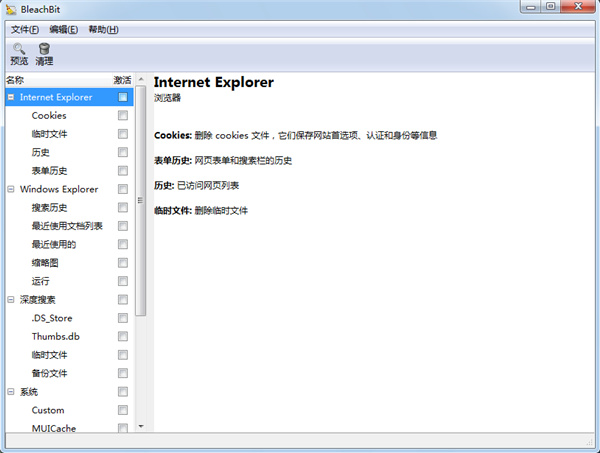Open the 编辑(E) menu
The width and height of the screenshot is (600, 453).
click(64, 30)
